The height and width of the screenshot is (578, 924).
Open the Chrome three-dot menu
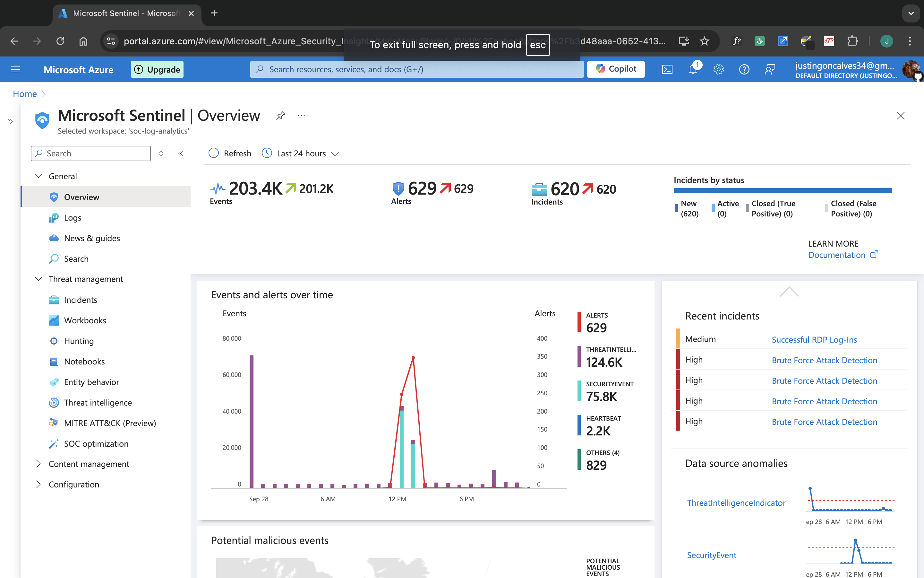point(910,41)
